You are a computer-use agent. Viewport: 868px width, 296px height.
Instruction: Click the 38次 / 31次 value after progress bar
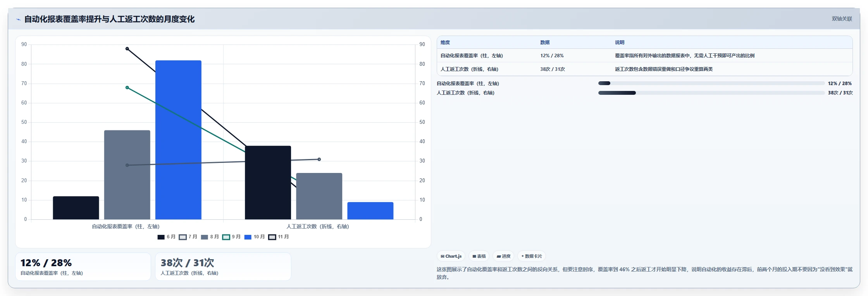(x=840, y=93)
